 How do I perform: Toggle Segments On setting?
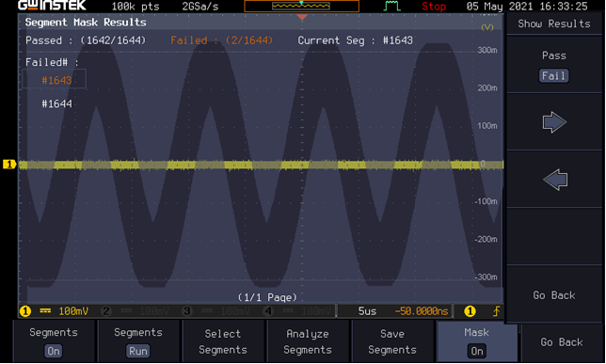click(54, 341)
